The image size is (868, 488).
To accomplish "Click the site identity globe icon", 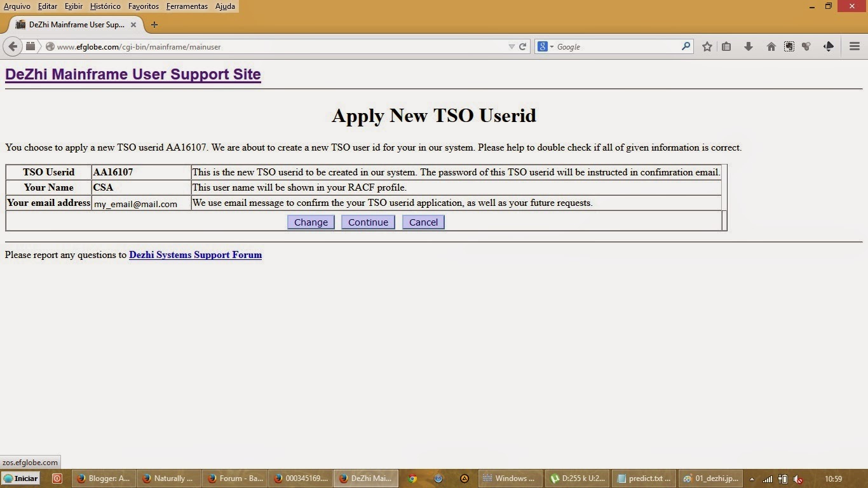I will click(x=50, y=46).
